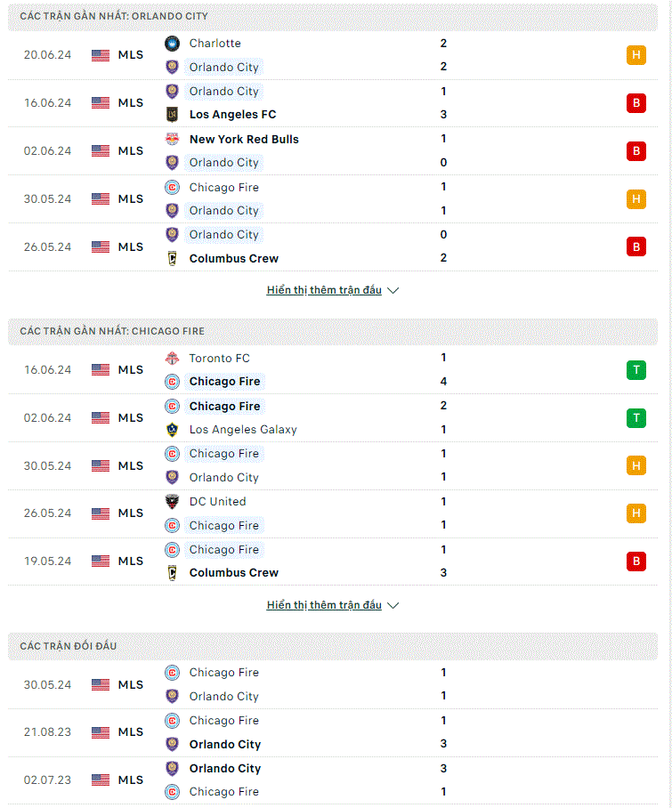Image resolution: width=672 pixels, height=808 pixels.
Task: Click the USA flag on 20.06.24 match
Action: click(x=101, y=55)
